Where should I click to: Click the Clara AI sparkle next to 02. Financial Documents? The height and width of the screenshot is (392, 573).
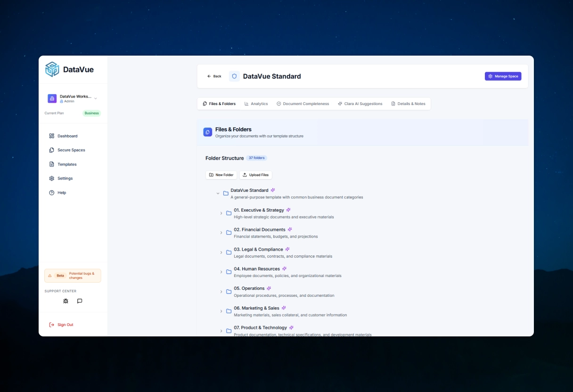click(289, 229)
